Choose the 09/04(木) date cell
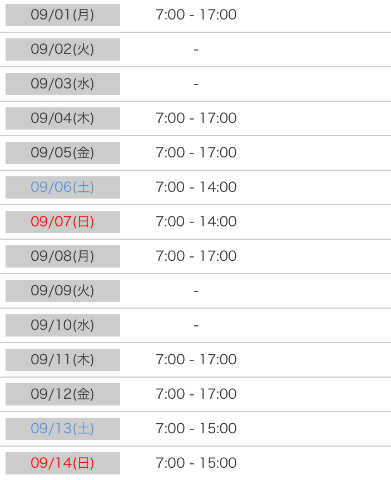 tap(62, 118)
